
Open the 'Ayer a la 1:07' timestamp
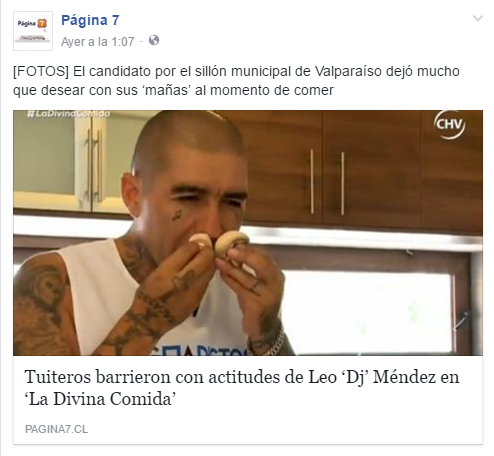[97, 42]
